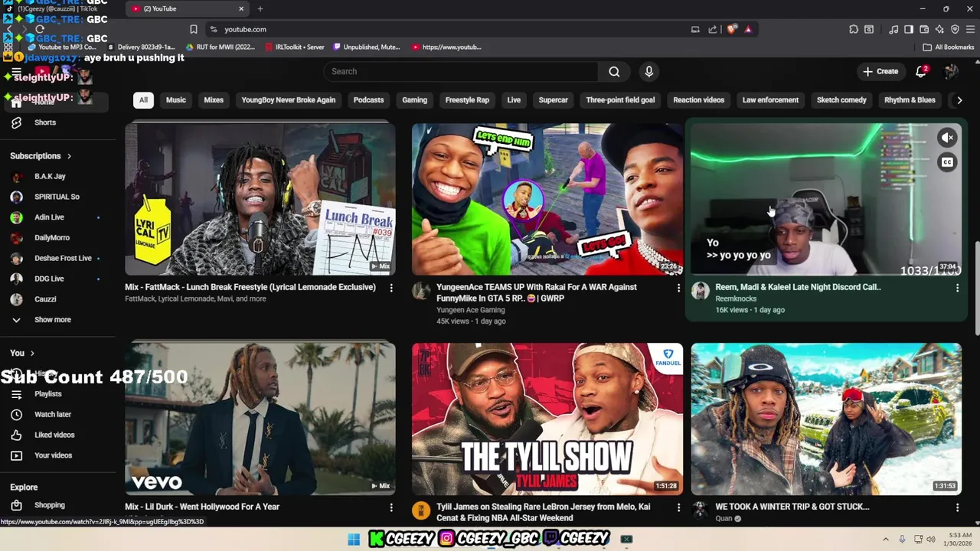
Task: Bookmark this page with the bookmark icon
Action: coord(194,29)
